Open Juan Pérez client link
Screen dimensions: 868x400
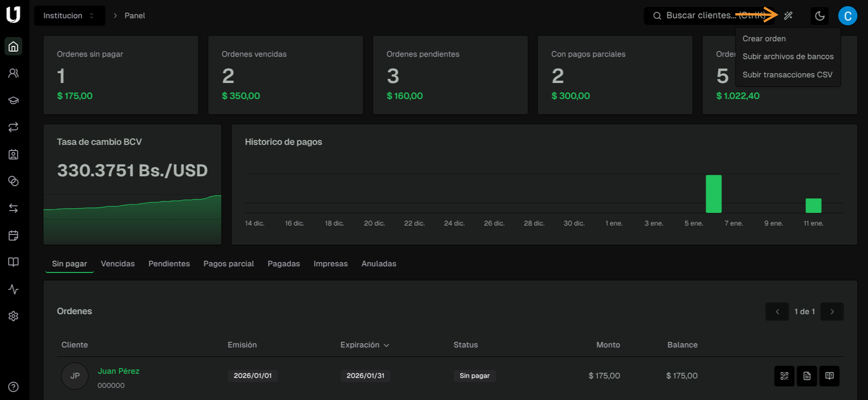pos(118,371)
